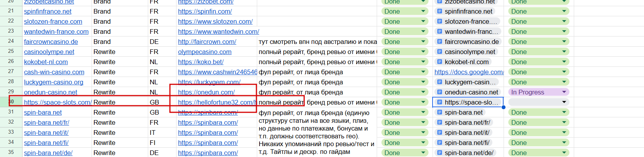Image resolution: width=644 pixels, height=157 pixels.
Task: Open the https://onedun.com/ link
Action: (x=206, y=92)
